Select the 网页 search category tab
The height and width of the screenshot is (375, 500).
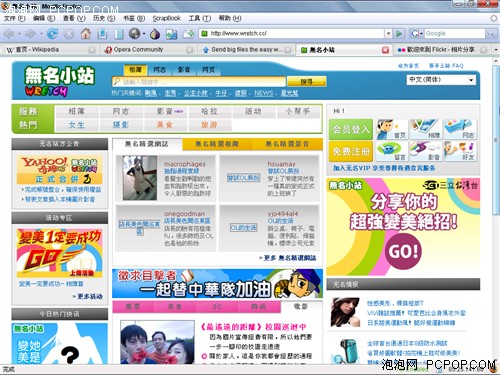[x=208, y=70]
